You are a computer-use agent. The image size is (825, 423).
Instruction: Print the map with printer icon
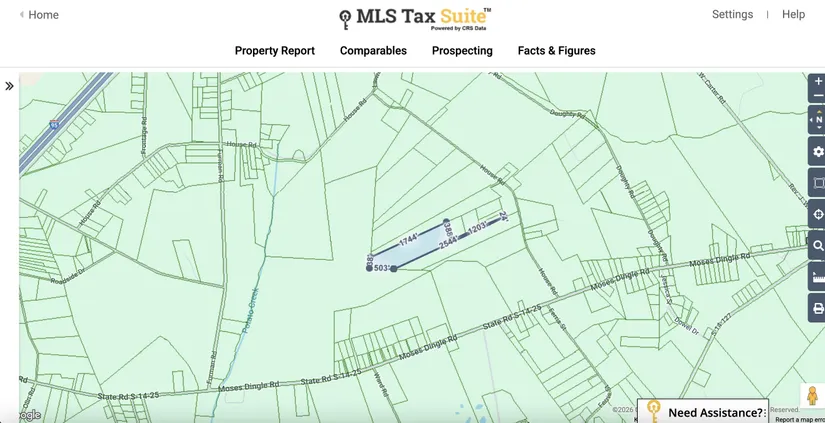click(x=818, y=308)
